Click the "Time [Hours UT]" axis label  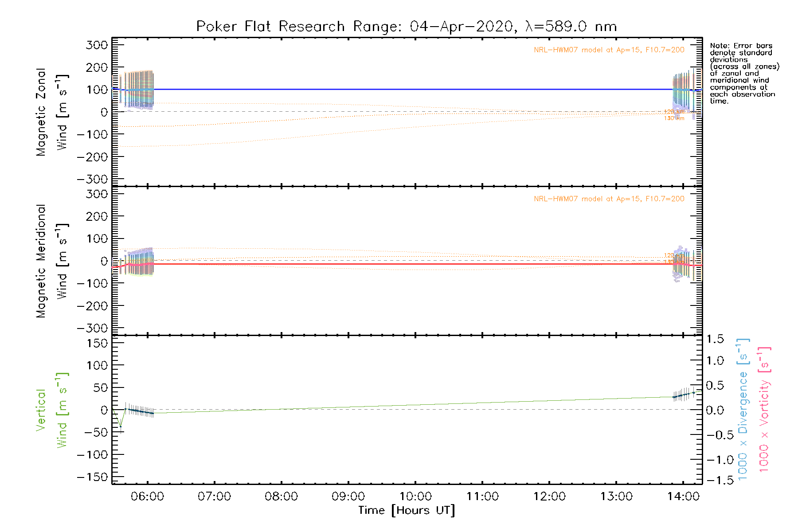point(407,510)
